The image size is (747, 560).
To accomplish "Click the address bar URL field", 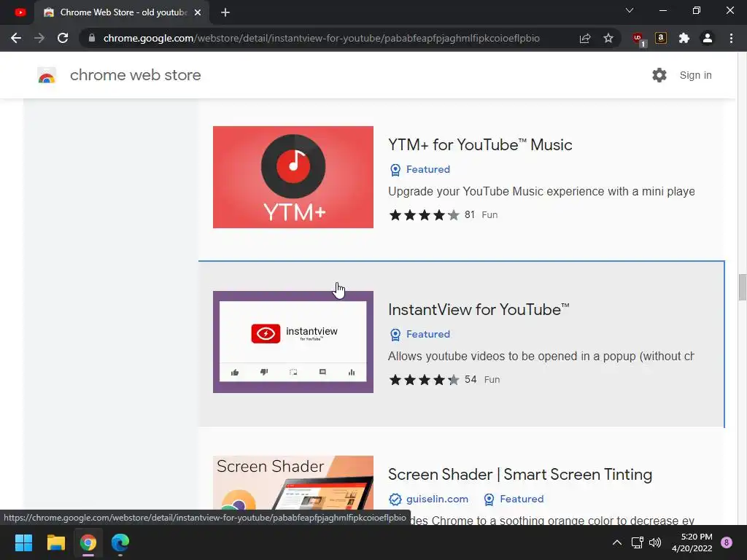I will (322, 38).
